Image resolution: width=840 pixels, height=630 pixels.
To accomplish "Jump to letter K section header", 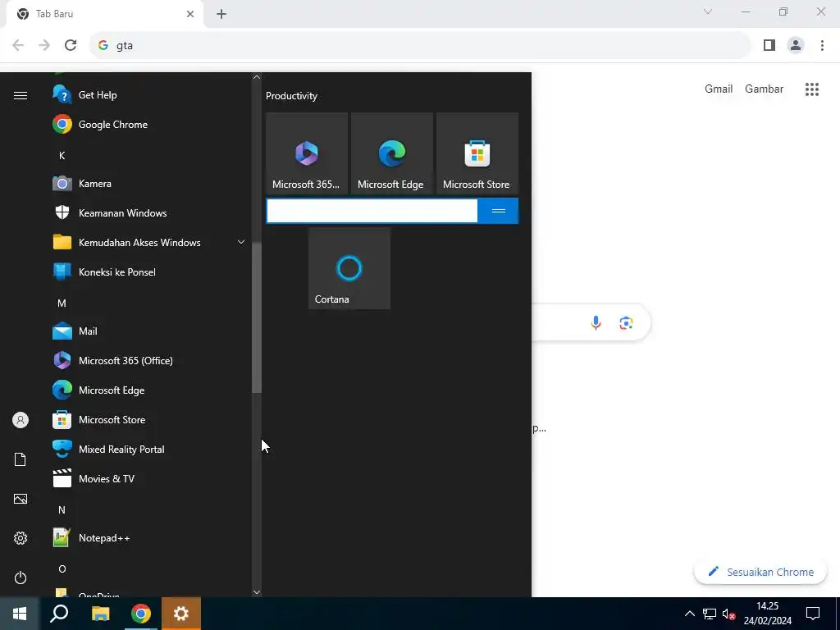I will [62, 155].
